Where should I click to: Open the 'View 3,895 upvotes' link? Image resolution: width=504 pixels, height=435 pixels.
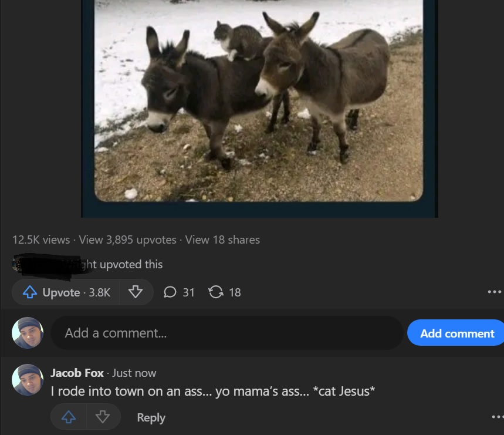(127, 240)
